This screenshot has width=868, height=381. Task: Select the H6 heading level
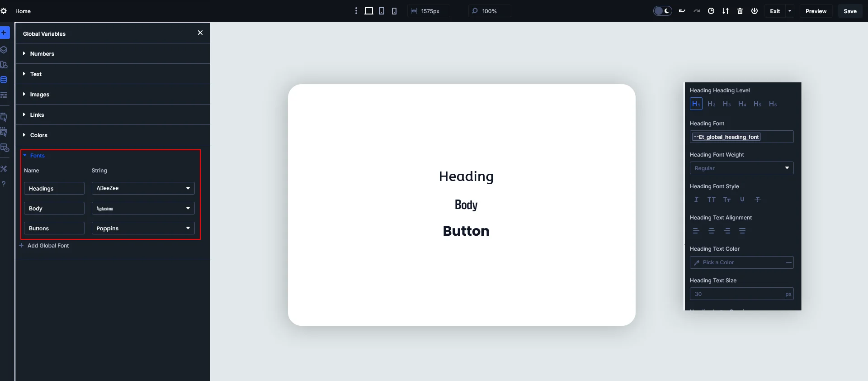click(773, 104)
